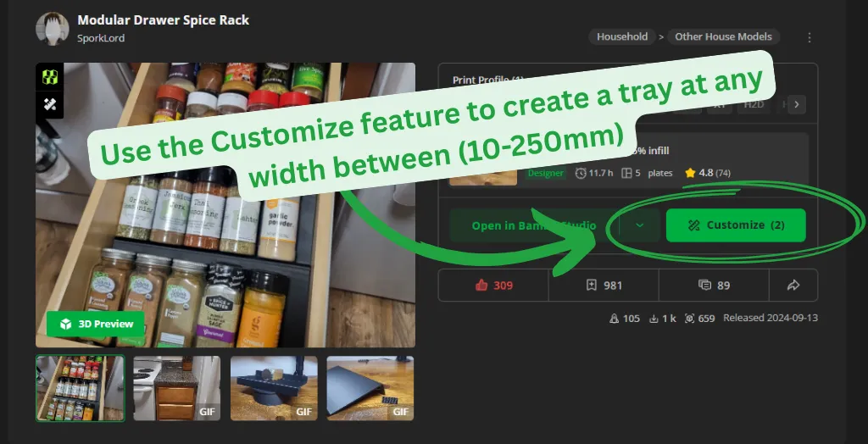This screenshot has height=444, width=868.
Task: Show more printer options with right chevron
Action: point(797,104)
